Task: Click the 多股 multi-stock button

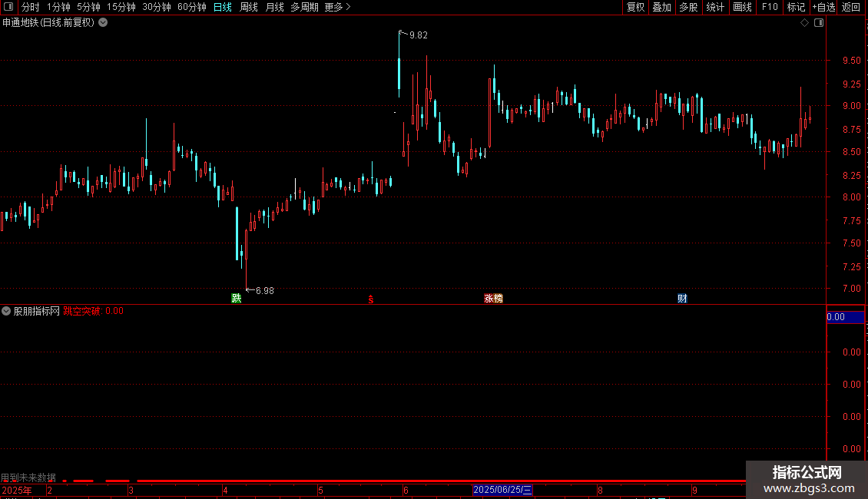Action: pos(689,7)
